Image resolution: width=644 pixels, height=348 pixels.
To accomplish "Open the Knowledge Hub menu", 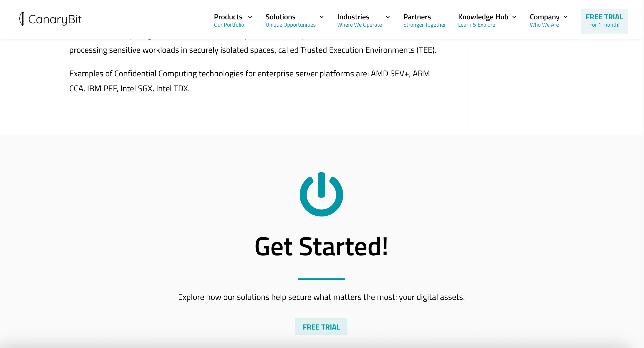I will tap(483, 17).
